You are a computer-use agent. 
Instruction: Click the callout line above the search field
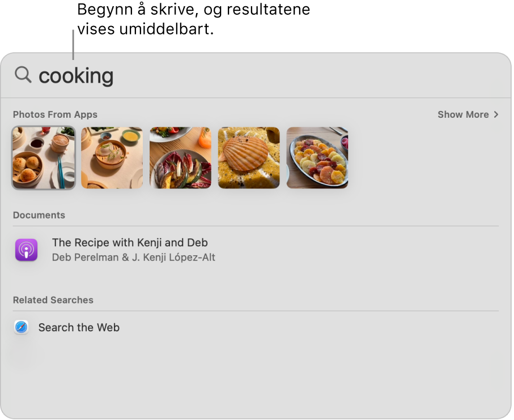pos(73,45)
